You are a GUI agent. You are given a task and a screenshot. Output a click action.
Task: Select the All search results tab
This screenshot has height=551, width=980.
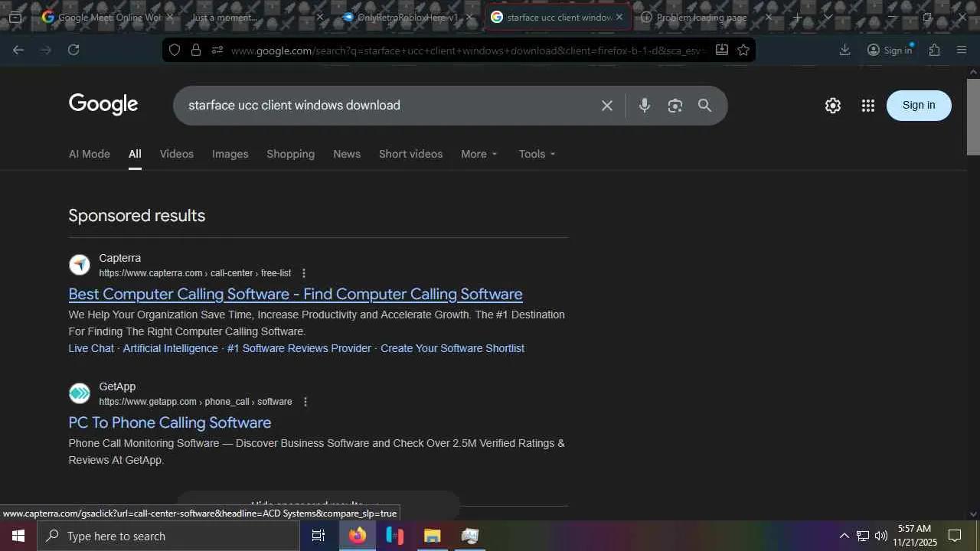click(x=135, y=154)
